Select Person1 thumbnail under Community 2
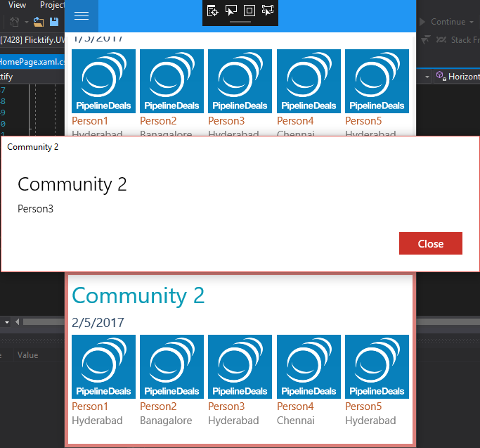Screen dimensions: 480x448 103,366
